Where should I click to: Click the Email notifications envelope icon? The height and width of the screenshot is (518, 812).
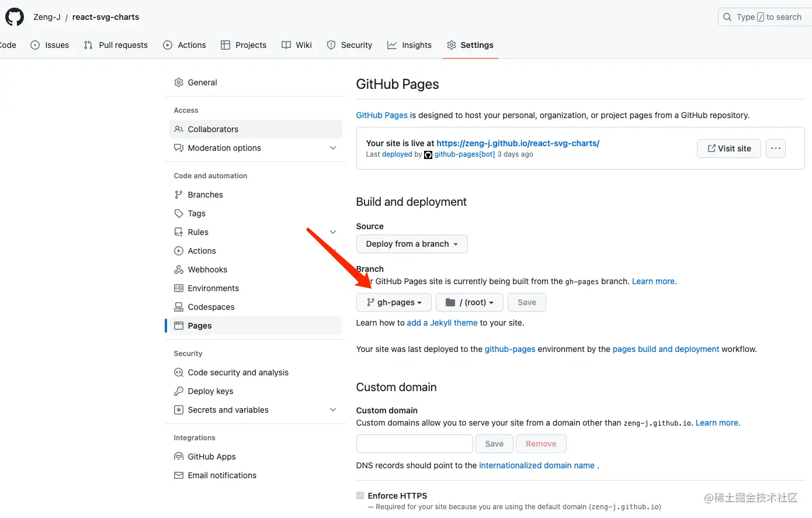pyautogui.click(x=179, y=475)
